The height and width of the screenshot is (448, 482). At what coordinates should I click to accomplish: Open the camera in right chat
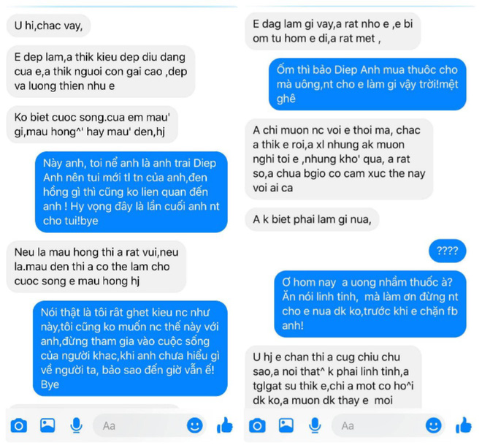pyautogui.click(x=257, y=426)
